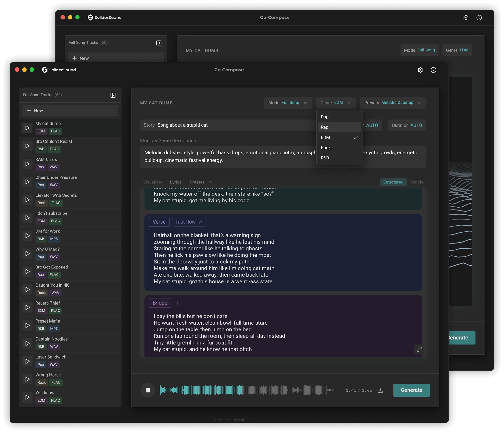Open the Presets Melodic Dubstep dropdown

pyautogui.click(x=393, y=103)
